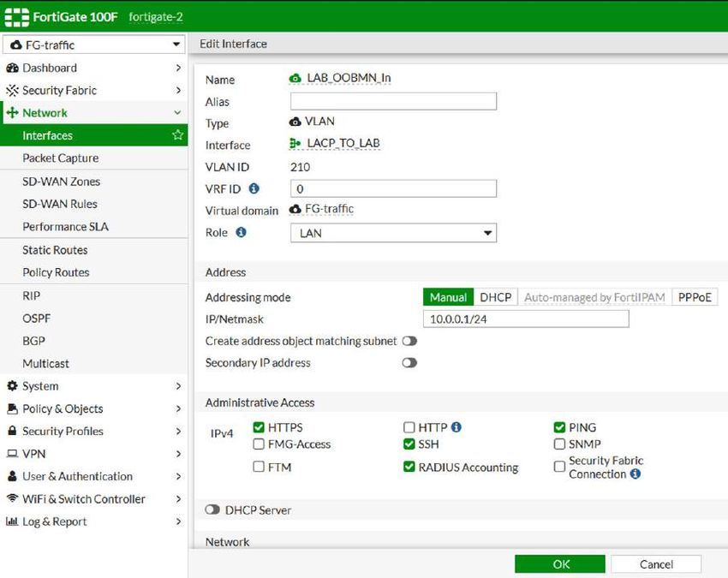Image resolution: width=728 pixels, height=578 pixels.
Task: Click the Dashboard gauge icon
Action: click(x=12, y=68)
